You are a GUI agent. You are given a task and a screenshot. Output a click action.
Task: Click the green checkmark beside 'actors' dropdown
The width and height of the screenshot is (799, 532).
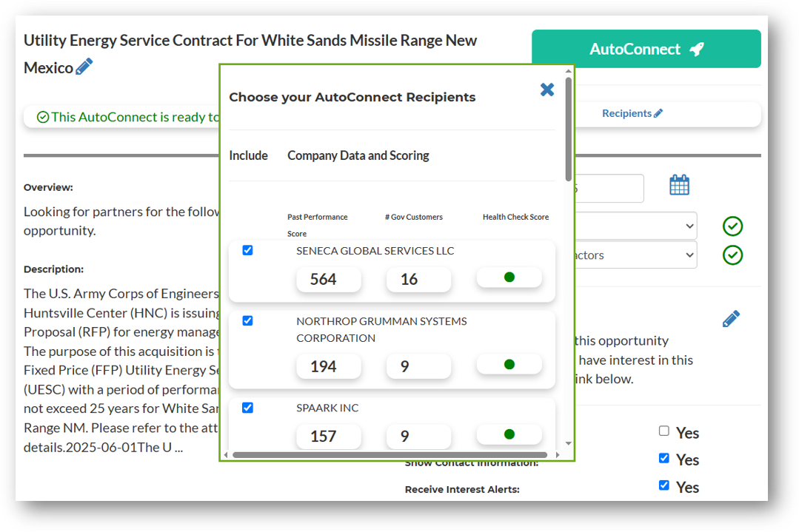click(x=733, y=255)
